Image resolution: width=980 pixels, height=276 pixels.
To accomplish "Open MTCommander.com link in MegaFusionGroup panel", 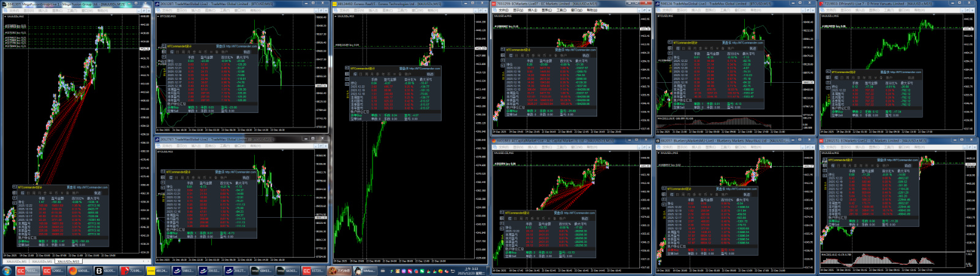I will 92,187.
